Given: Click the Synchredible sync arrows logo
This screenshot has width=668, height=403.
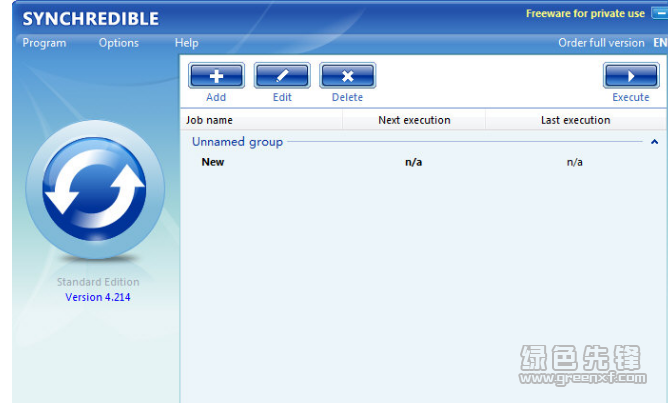Looking at the screenshot, I should pyautogui.click(x=95, y=189).
